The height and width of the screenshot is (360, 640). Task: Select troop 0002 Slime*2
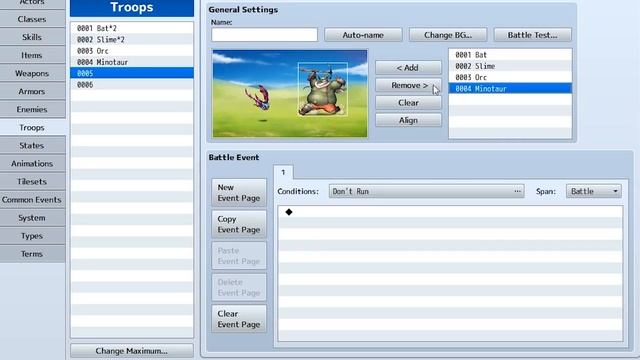tap(132, 40)
